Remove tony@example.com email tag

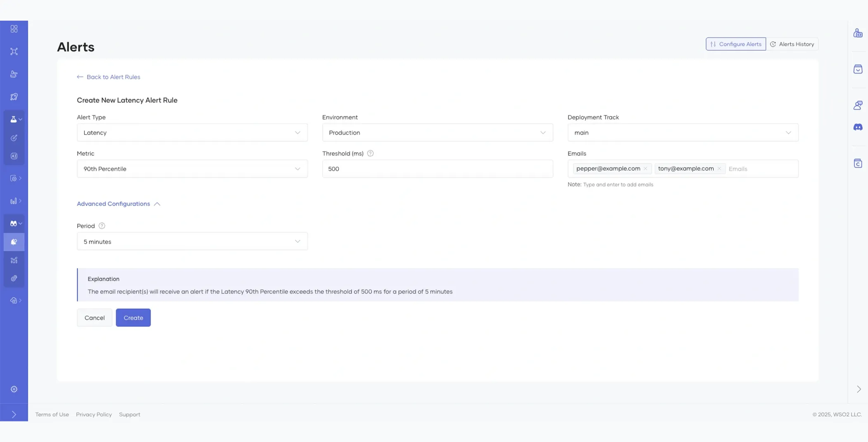pos(719,169)
